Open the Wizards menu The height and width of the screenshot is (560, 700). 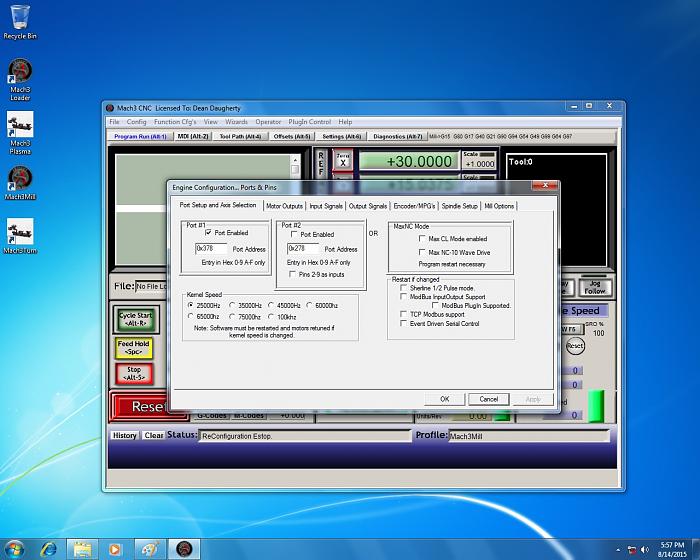236,122
